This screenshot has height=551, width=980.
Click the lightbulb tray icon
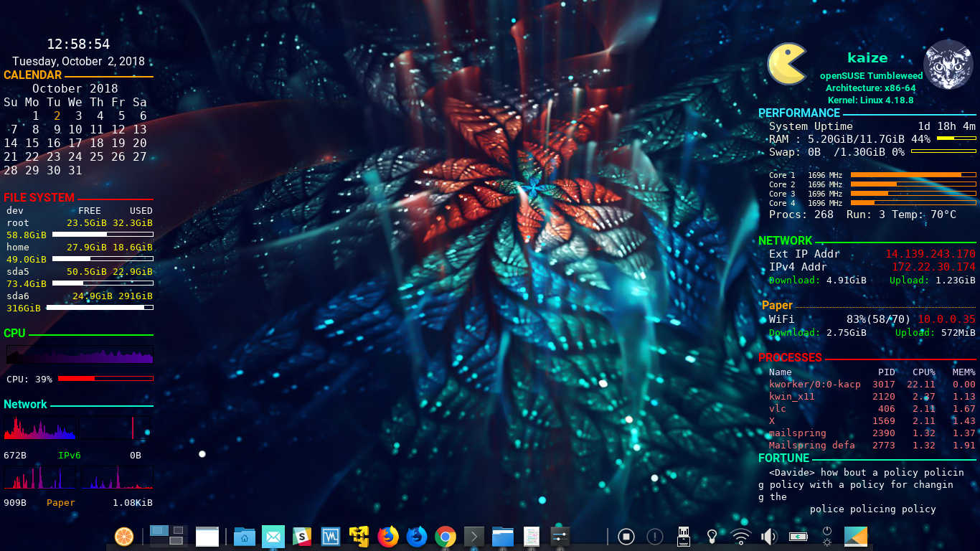712,536
